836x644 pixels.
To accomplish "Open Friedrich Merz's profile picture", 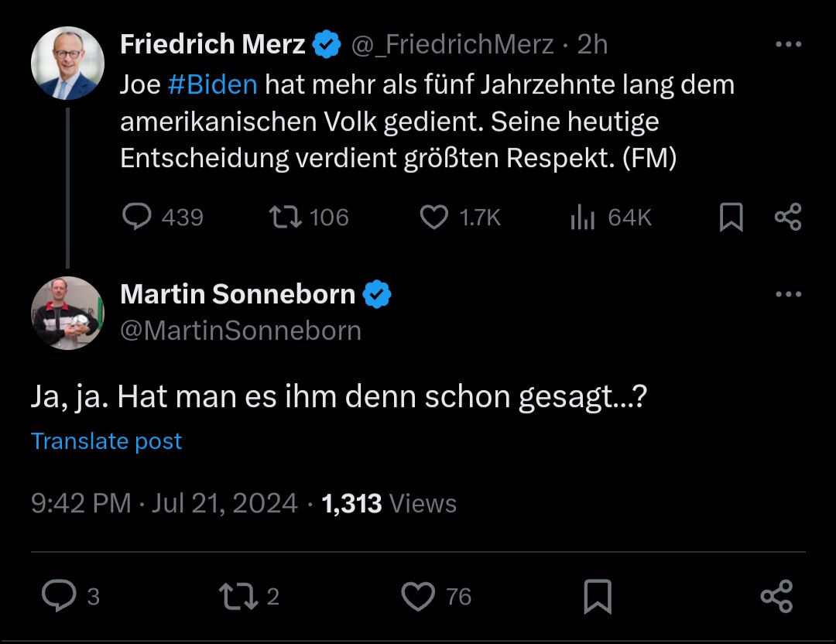I will click(67, 63).
